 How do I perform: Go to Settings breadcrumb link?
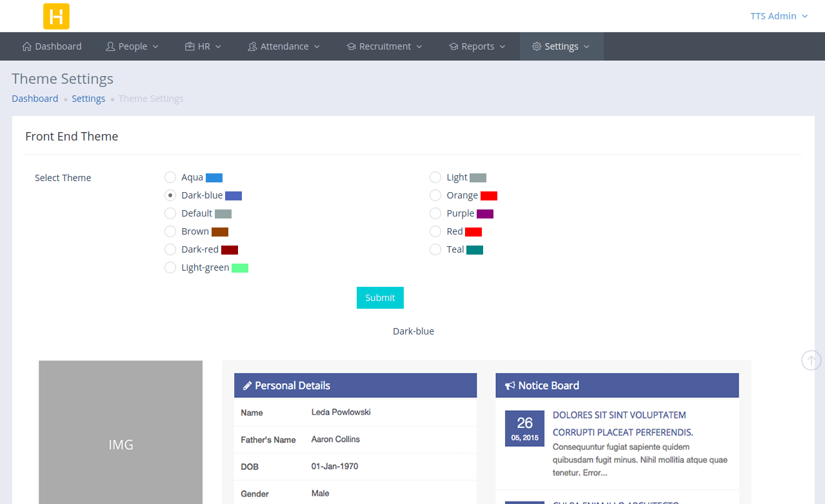pos(88,99)
